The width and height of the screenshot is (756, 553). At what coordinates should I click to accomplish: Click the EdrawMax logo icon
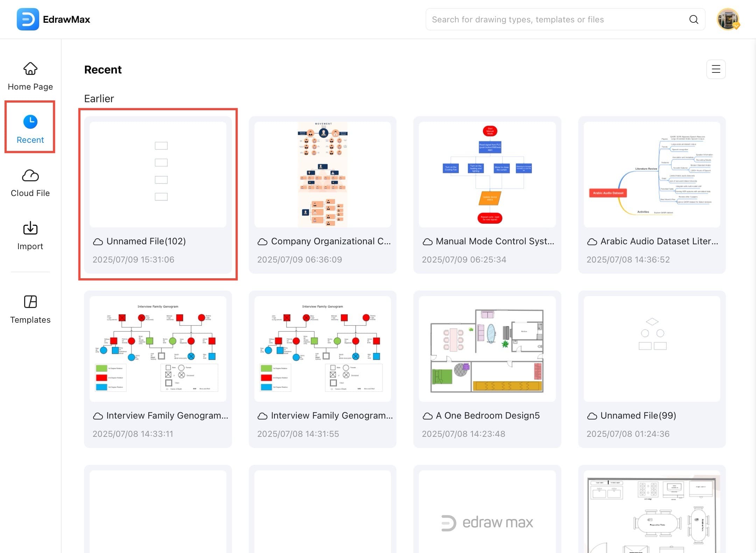28,19
